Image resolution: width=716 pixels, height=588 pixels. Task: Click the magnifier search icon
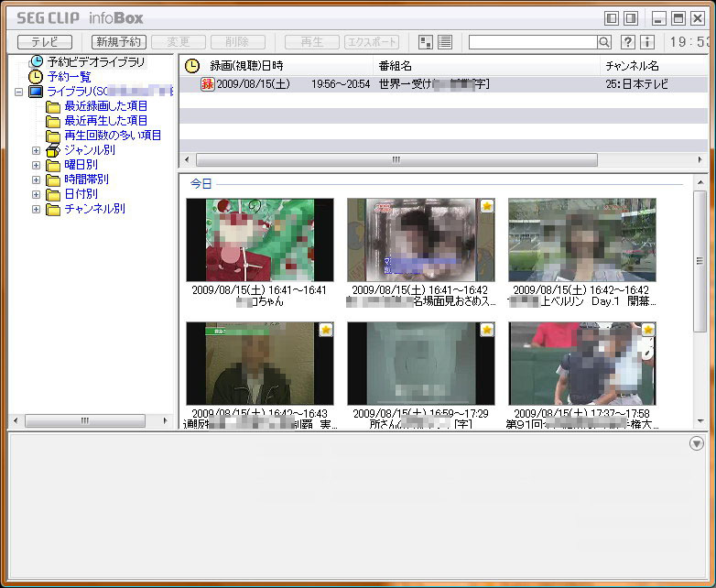604,42
